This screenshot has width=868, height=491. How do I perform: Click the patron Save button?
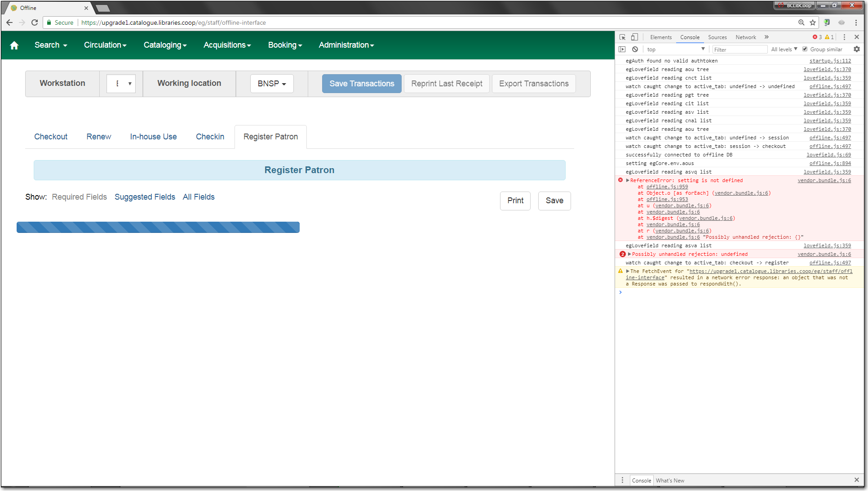pyautogui.click(x=554, y=201)
